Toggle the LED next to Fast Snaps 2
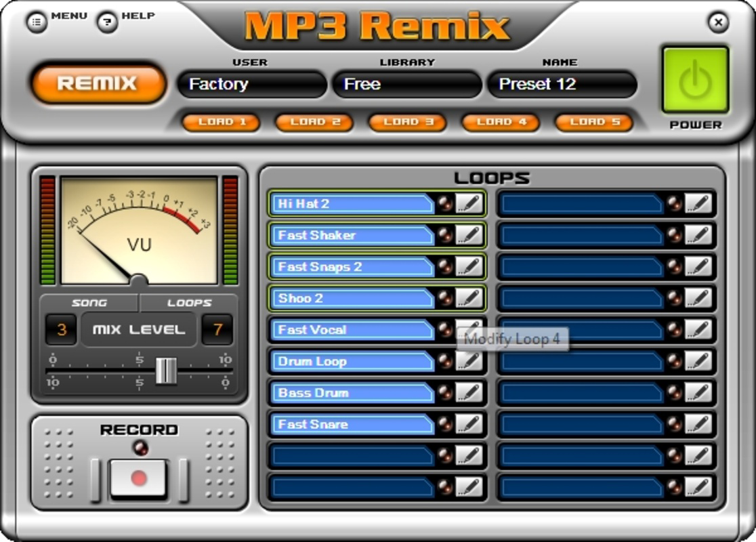This screenshot has height=542, width=756. (x=445, y=267)
